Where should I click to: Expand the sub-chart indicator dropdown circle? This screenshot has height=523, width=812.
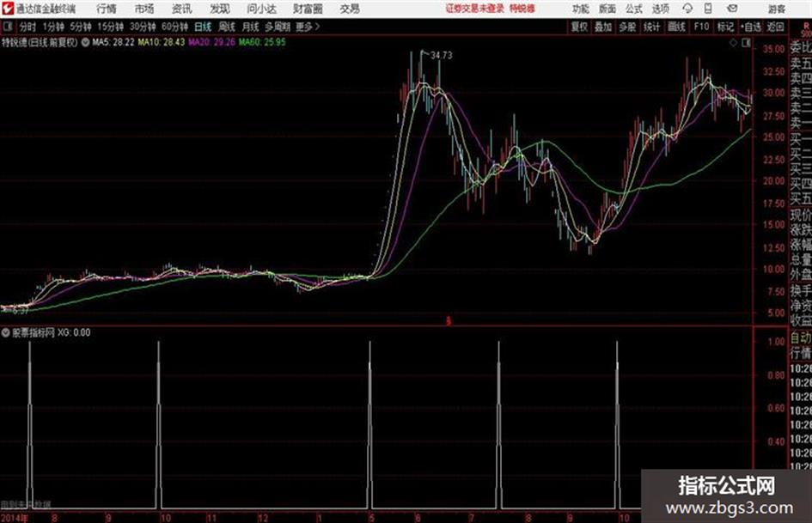(6, 332)
